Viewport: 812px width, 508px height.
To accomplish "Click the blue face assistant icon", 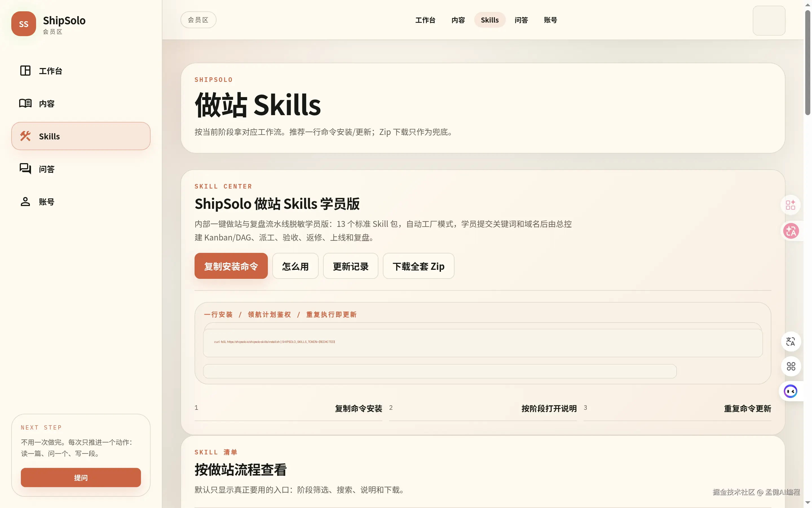I will pos(791,391).
